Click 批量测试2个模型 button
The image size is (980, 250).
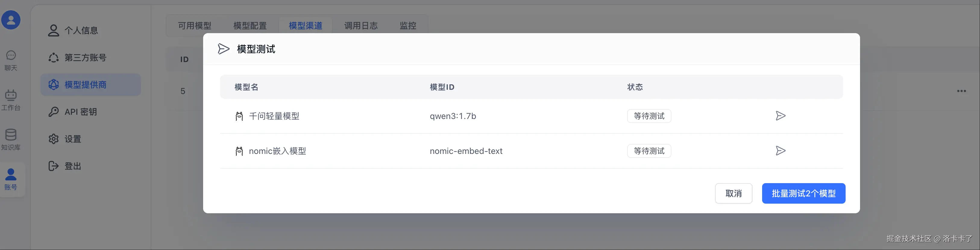tap(803, 193)
